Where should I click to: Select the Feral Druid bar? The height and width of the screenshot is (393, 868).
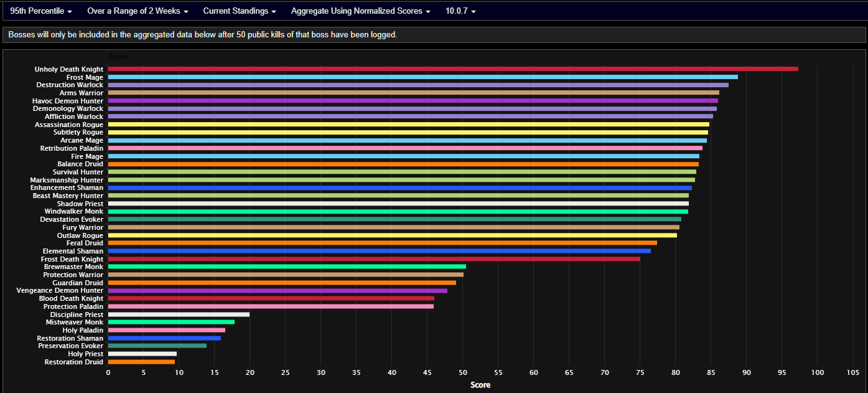tap(383, 243)
